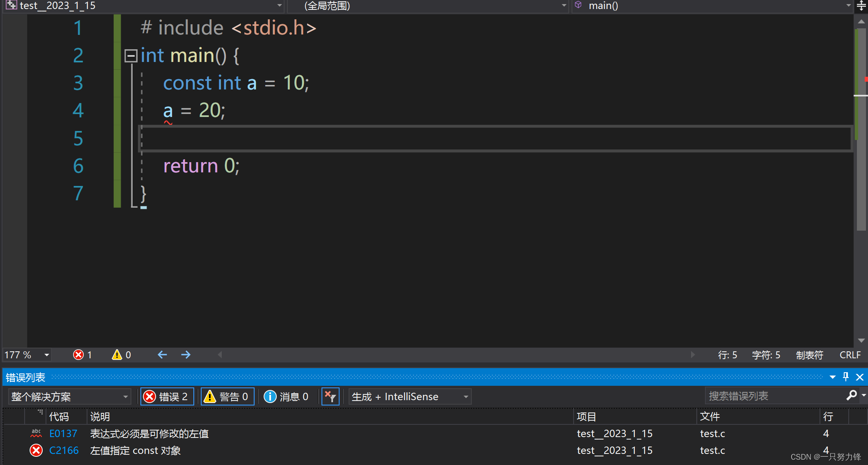Screen dimensions: 868x465
Task: Open error code link E0137
Action: coord(63,433)
